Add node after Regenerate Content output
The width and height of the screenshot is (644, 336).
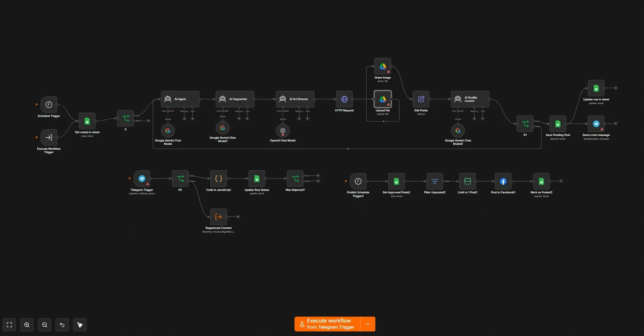(x=238, y=217)
